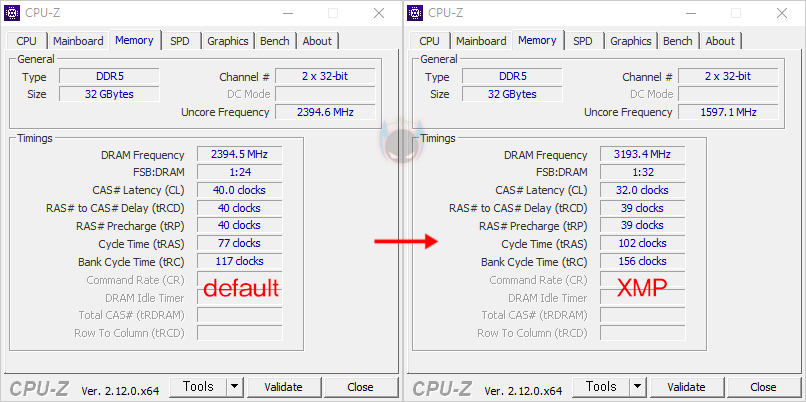
Task: Click empty Command Rate (CR) field in right window
Action: (x=643, y=279)
